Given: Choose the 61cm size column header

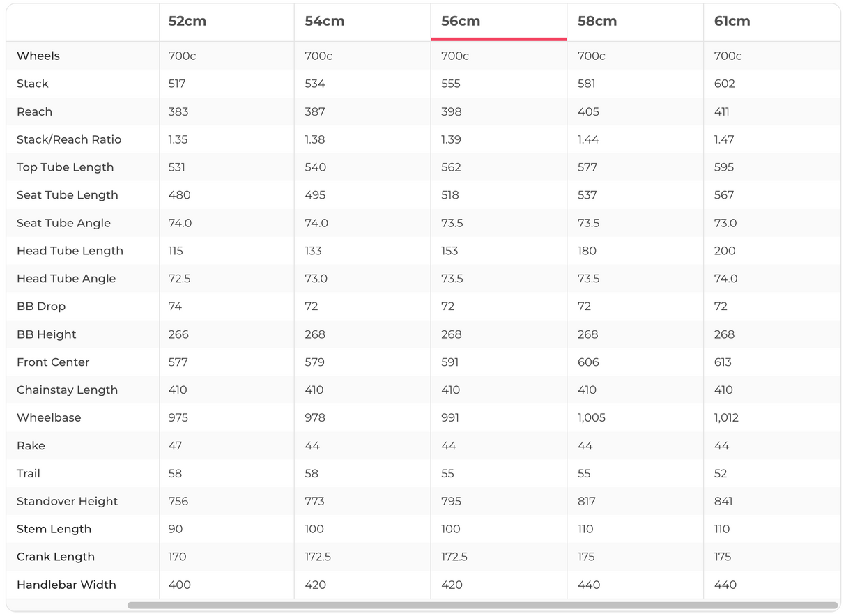Looking at the screenshot, I should [x=732, y=22].
